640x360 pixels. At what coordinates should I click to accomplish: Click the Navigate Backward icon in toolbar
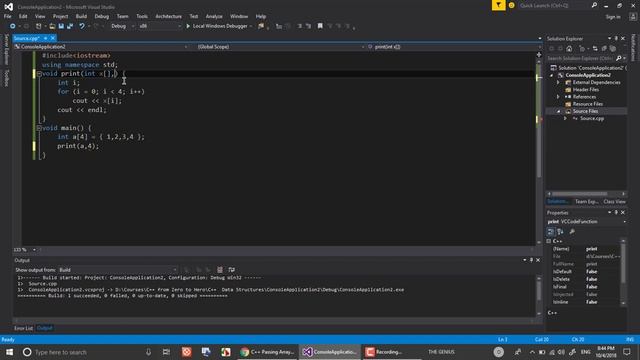(x=13, y=26)
